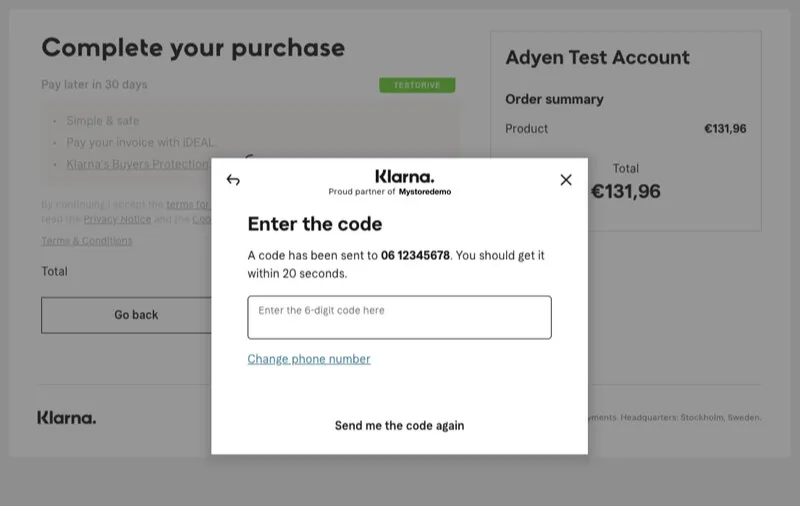Click the Order summary heading
This screenshot has width=800, height=506.
(x=554, y=99)
